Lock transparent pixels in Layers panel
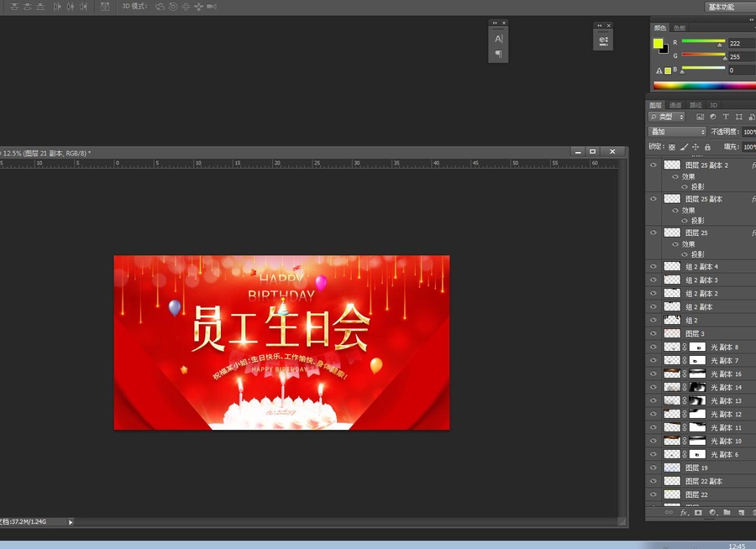This screenshot has height=549, width=756. pos(672,147)
